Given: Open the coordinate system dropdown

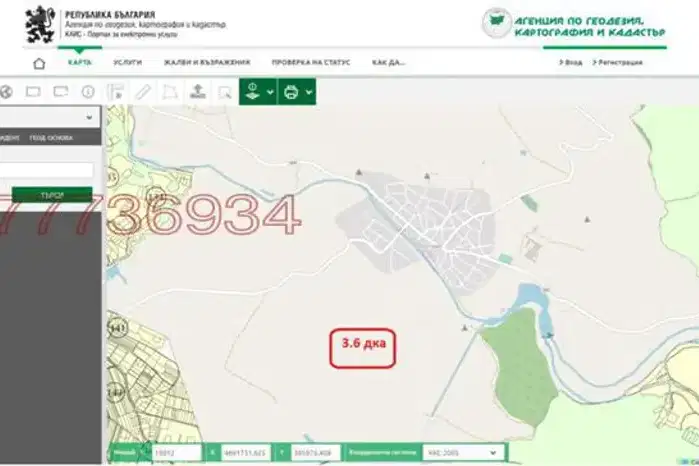Looking at the screenshot, I should pos(463,453).
